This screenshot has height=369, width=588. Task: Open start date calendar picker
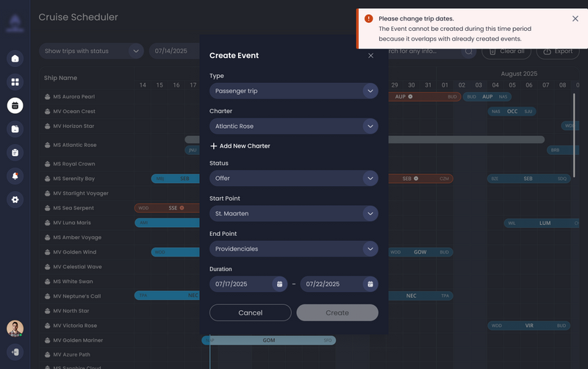pyautogui.click(x=279, y=284)
